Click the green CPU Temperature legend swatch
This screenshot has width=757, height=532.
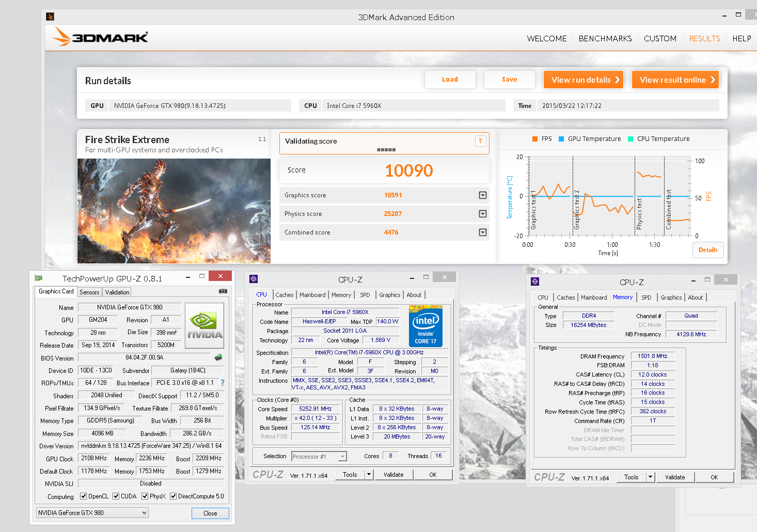point(630,139)
